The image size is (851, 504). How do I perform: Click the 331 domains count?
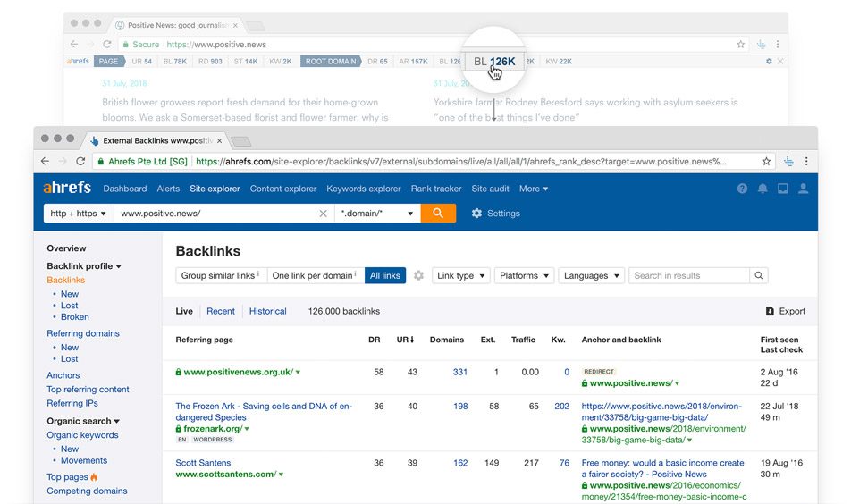460,372
